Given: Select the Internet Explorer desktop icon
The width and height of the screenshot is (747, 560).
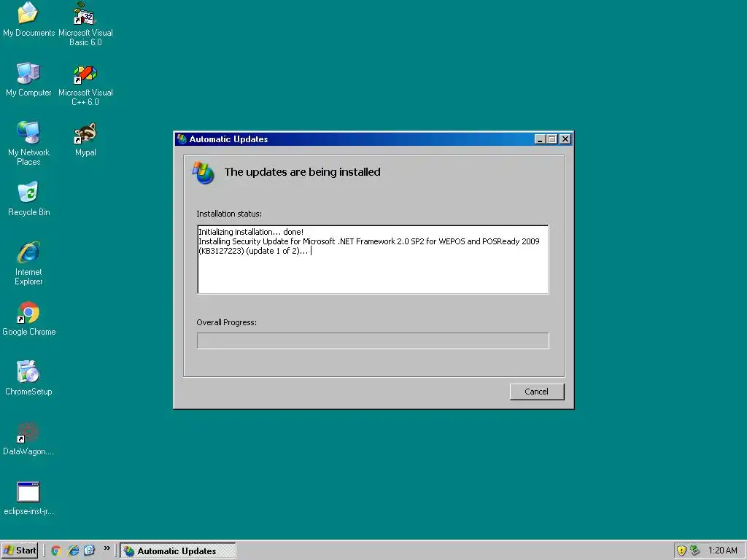Looking at the screenshot, I should pos(28,263).
